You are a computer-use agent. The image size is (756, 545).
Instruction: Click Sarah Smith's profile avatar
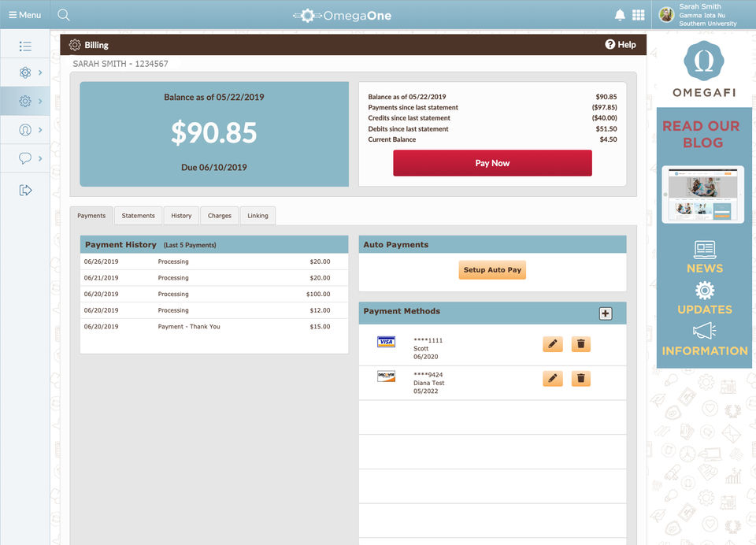point(666,15)
